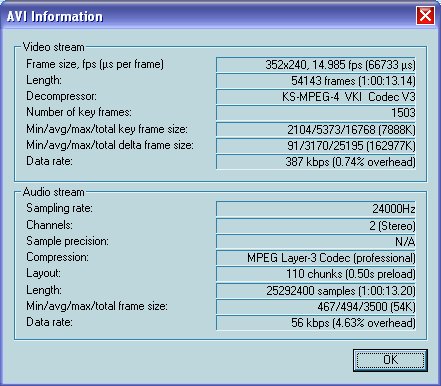Click the 'Sample precision:' label

[67, 241]
